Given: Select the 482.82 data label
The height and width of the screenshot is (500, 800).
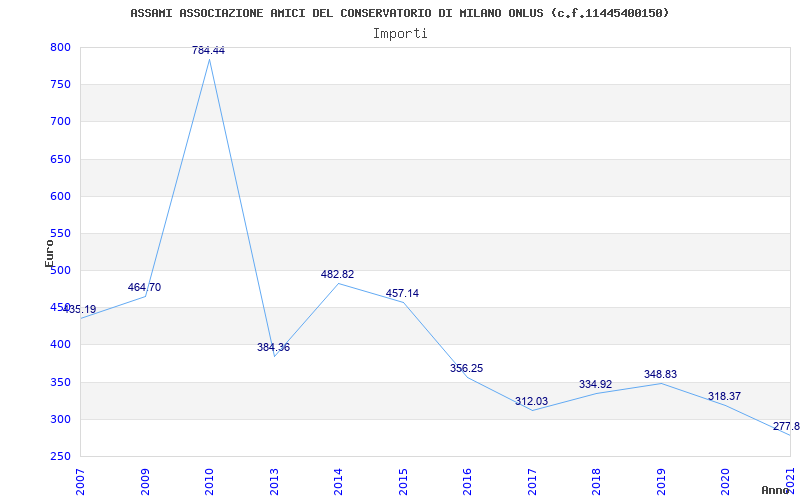Looking at the screenshot, I should pos(337,274).
